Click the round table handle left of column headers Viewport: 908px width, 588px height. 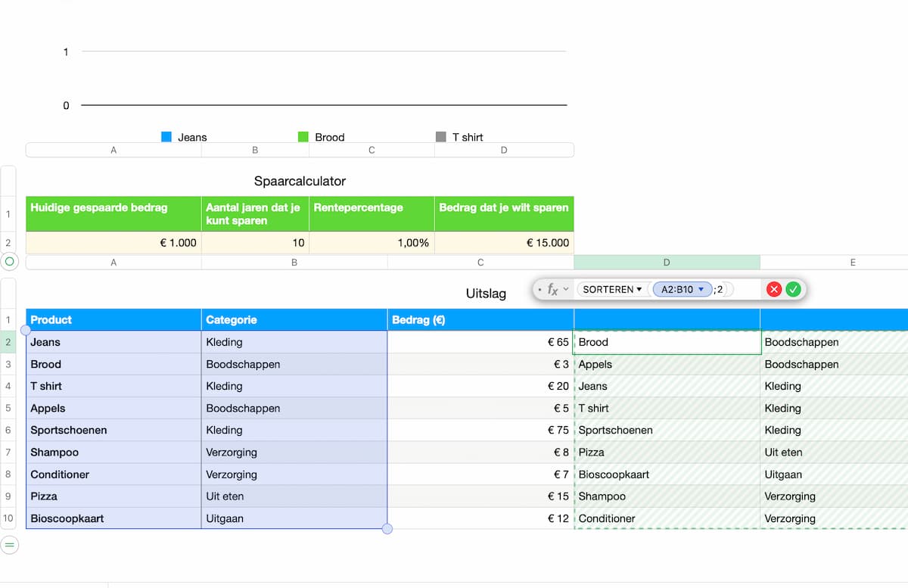click(10, 262)
